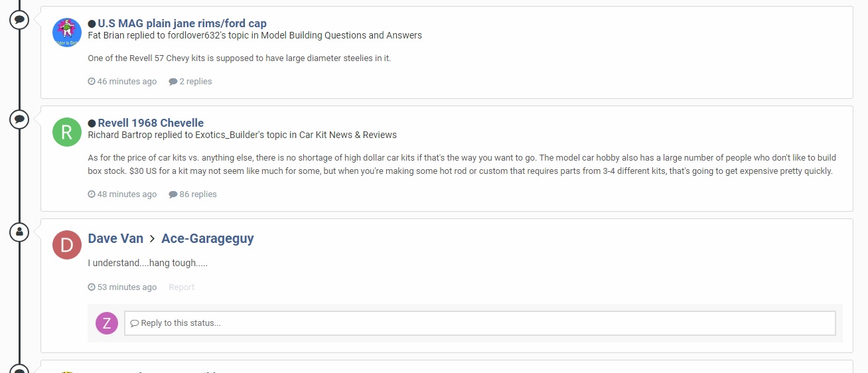View Ace-Garageguy's profile
This screenshot has height=373, width=868.
(208, 238)
